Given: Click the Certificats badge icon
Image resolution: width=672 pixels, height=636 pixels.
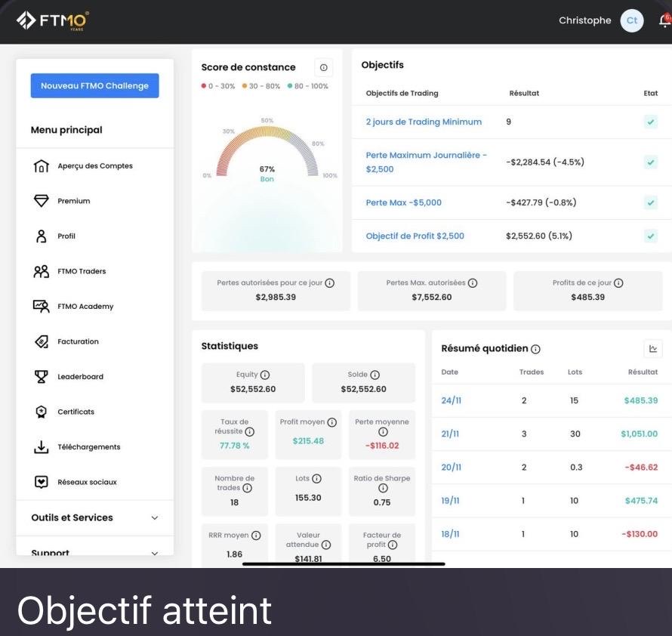Looking at the screenshot, I should [41, 412].
